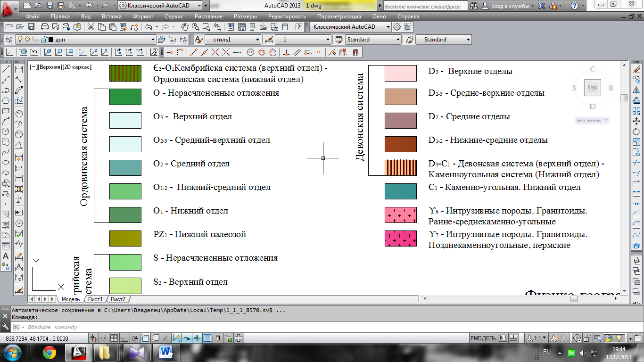Toggle Ortho Mode in status bar
This screenshot has height=362, width=644.
coord(124,338)
